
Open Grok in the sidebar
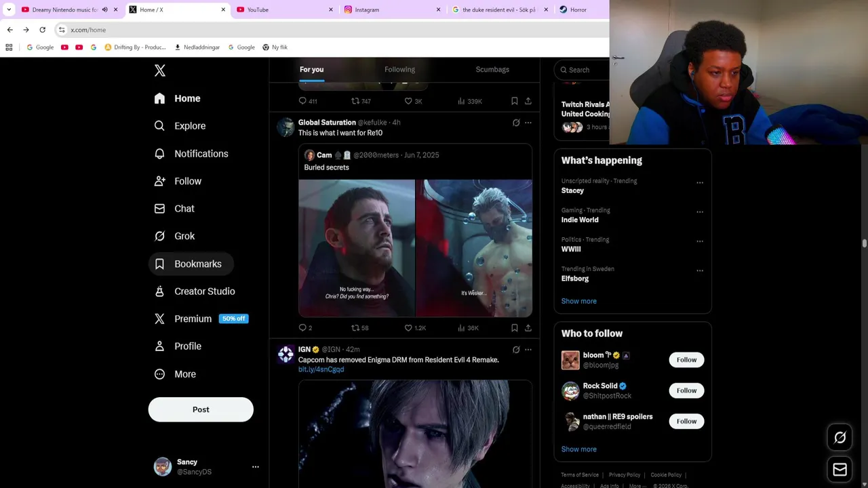pos(174,236)
